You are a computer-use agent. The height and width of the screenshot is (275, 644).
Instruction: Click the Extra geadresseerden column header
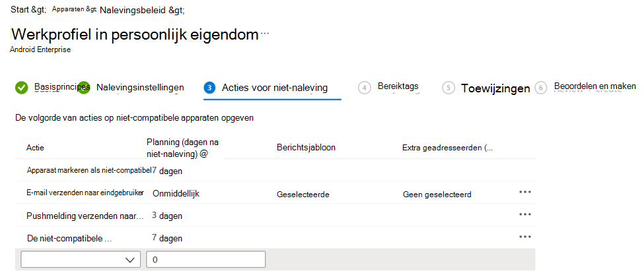[x=448, y=148]
